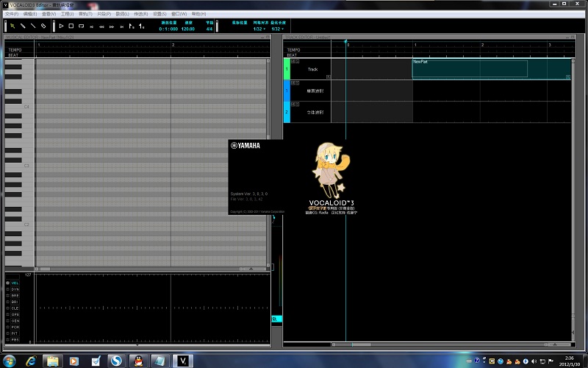Open QQ penguin from the taskbar
Viewport: 588px width, 368px height.
point(137,361)
